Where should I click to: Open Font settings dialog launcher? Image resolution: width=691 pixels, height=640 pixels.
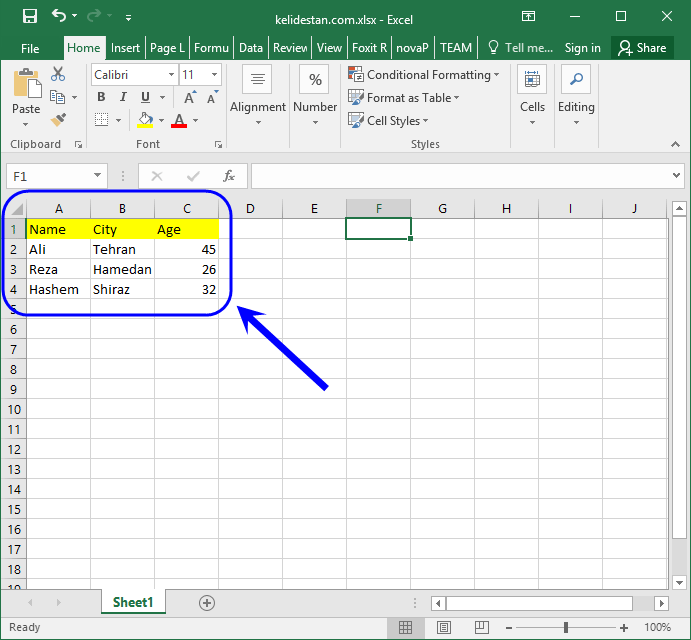[218, 145]
